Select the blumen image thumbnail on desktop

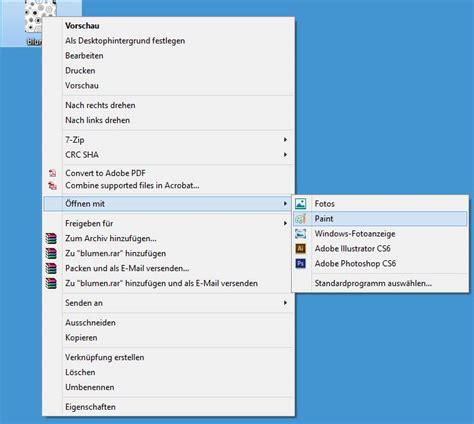(40, 16)
